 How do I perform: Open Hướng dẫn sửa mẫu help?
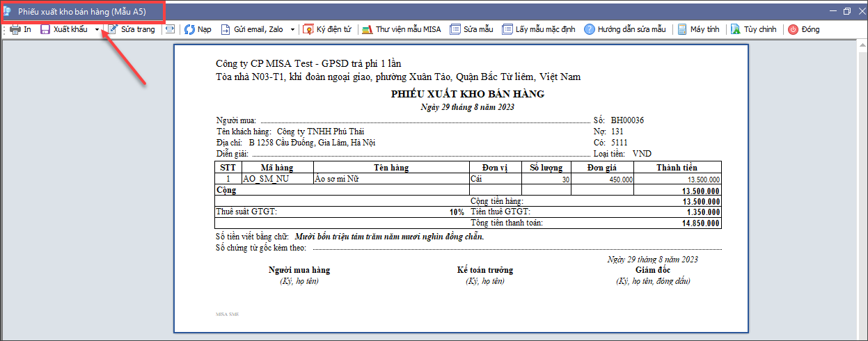click(x=589, y=30)
